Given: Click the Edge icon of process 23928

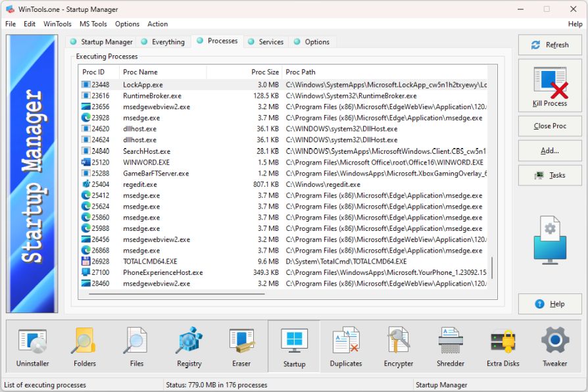Looking at the screenshot, I should click(86, 118).
